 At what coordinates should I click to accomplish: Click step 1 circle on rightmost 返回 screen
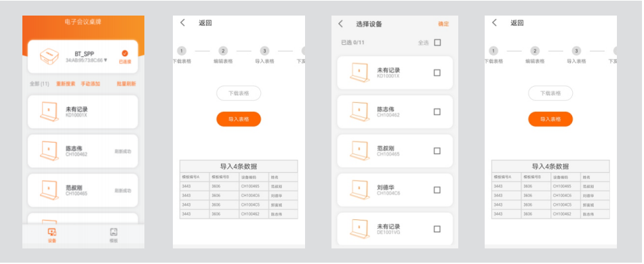tap(494, 51)
